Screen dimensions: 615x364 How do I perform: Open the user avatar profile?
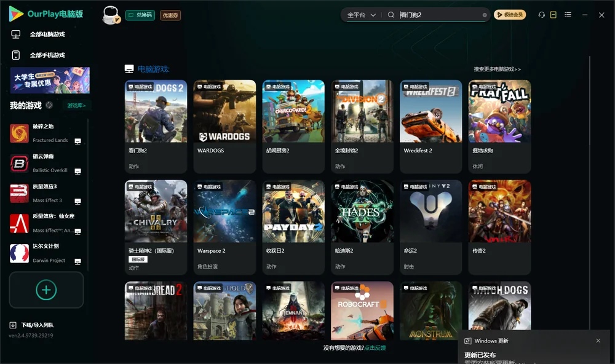click(111, 15)
